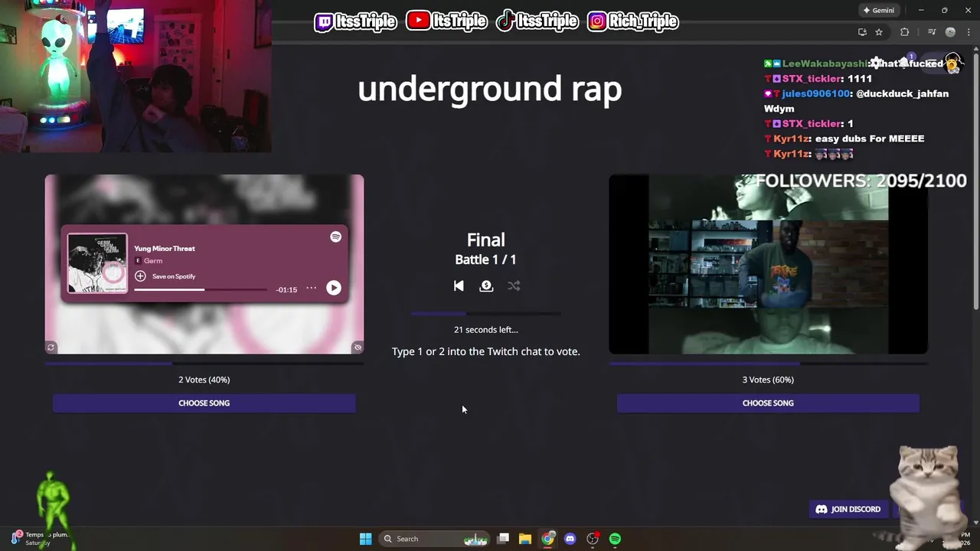Click the Join Discord button
This screenshot has width=980, height=551.
(848, 509)
